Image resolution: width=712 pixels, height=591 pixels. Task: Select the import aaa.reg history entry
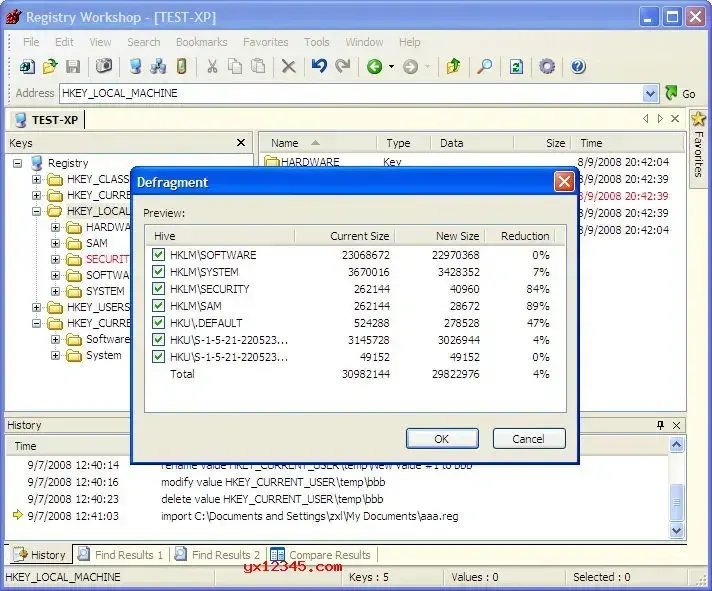point(310,516)
